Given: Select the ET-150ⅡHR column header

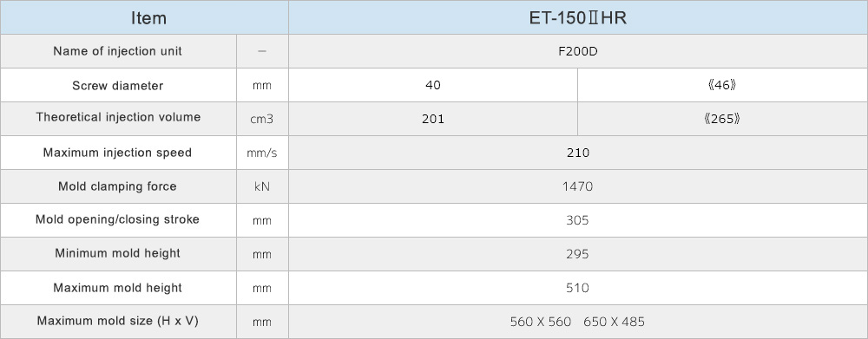Looking at the screenshot, I should 578,17.
